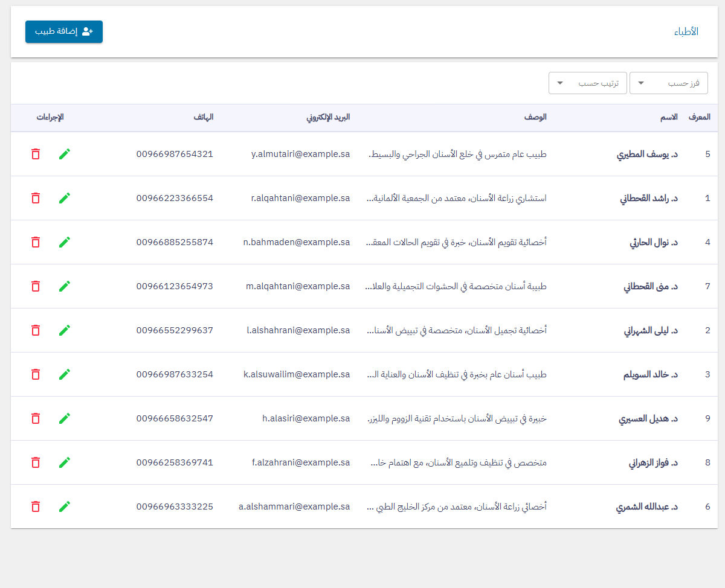Remove the د. يوسف المطيري row
Viewport: 725px width, 588px height.
click(36, 154)
